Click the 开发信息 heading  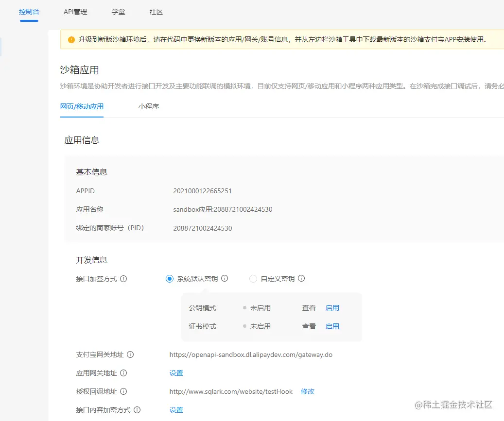point(91,260)
